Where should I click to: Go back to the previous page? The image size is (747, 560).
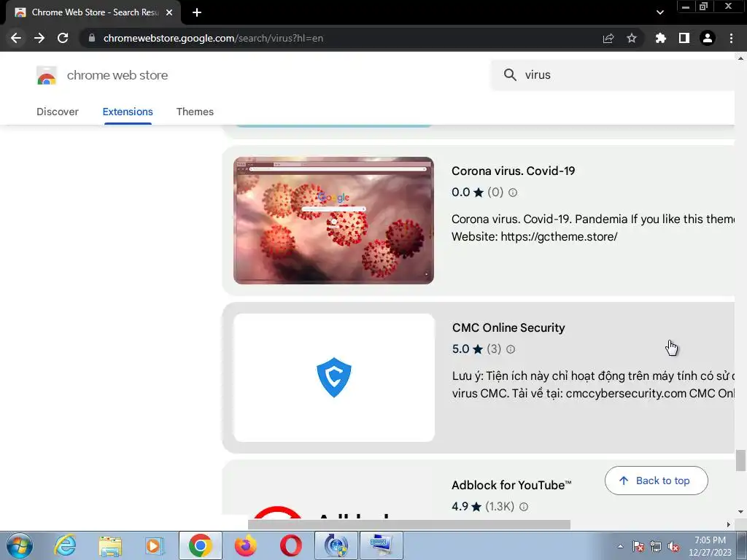(16, 38)
